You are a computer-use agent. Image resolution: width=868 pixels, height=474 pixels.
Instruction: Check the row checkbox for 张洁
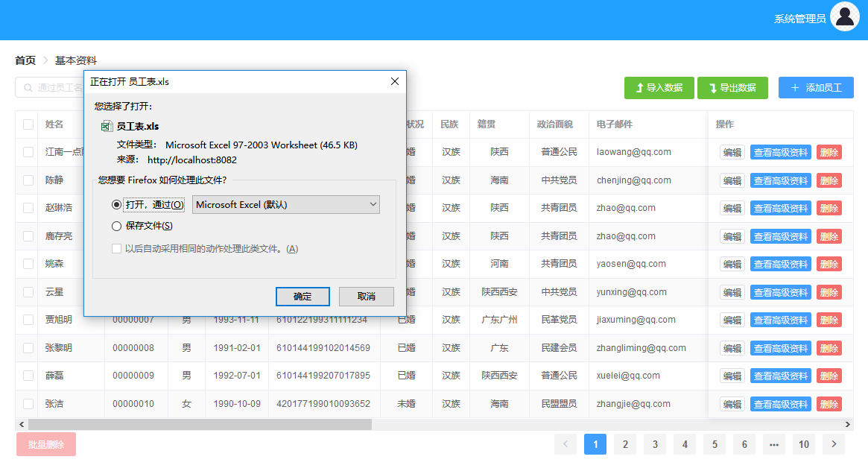coord(28,404)
